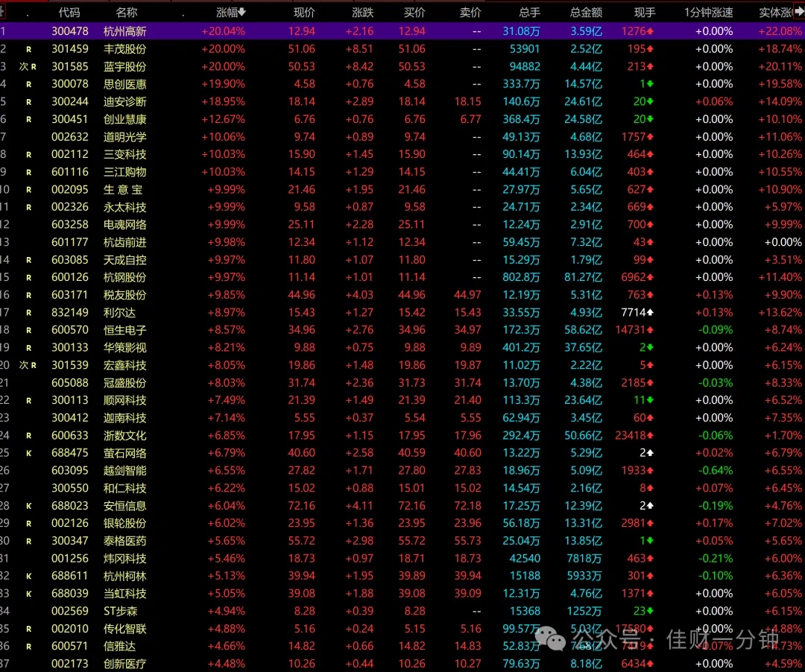Select 传化智联 stock name
The image size is (805, 672).
tap(124, 629)
